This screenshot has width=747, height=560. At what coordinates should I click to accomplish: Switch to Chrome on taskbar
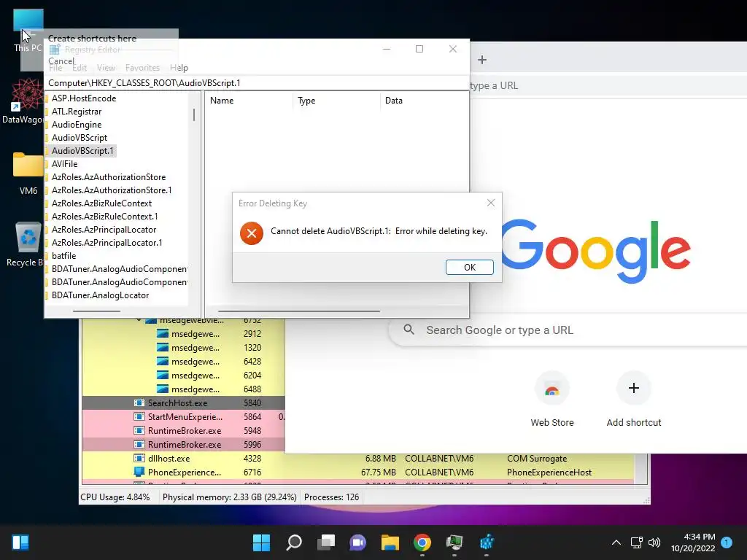coord(422,542)
